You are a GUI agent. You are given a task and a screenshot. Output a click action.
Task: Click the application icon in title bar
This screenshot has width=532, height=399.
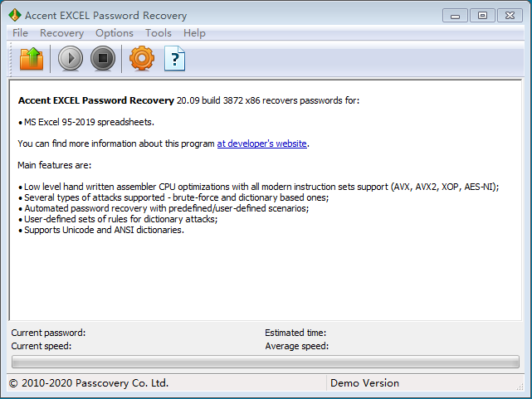(x=14, y=15)
